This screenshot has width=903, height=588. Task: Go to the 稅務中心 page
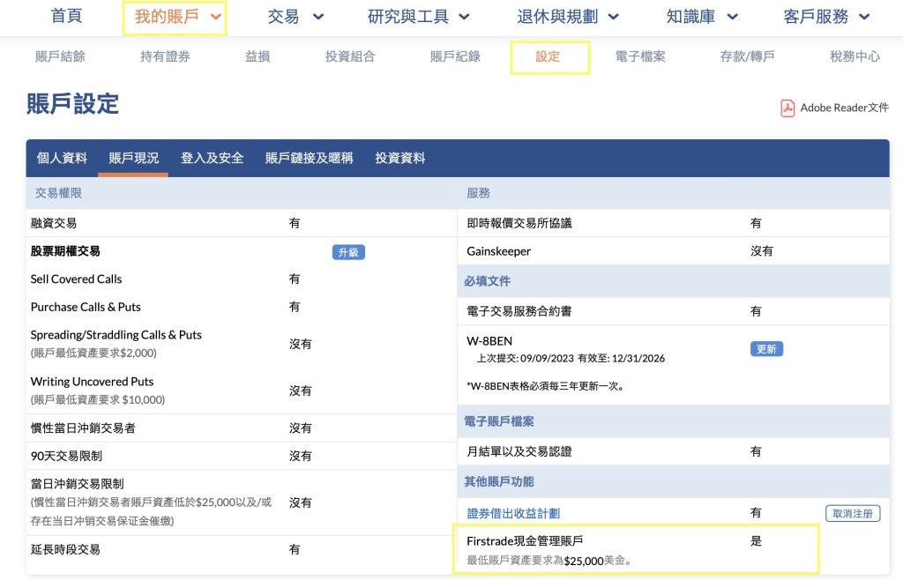pyautogui.click(x=854, y=56)
